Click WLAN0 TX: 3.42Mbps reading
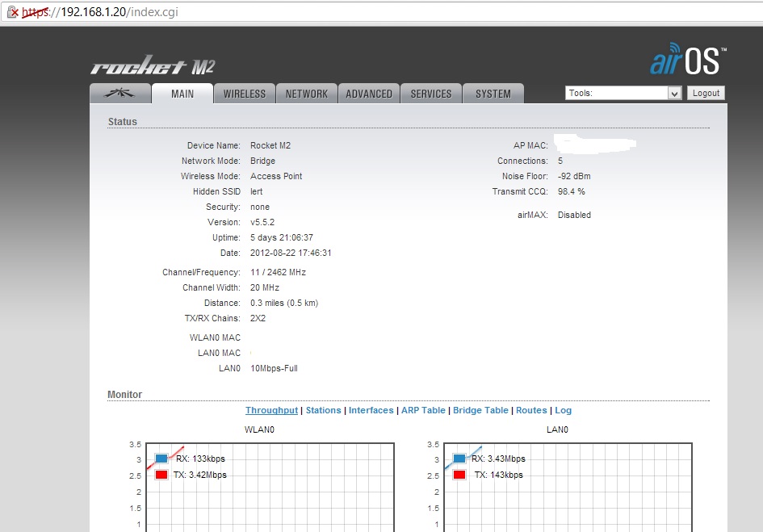The width and height of the screenshot is (763, 532). coord(200,475)
